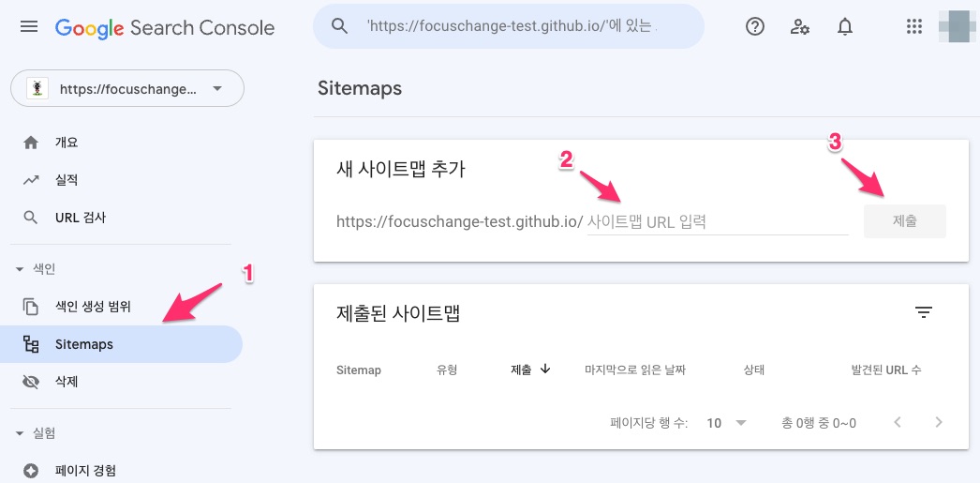980x483 pixels.
Task: Sort by 제출 column header
Action: [521, 370]
